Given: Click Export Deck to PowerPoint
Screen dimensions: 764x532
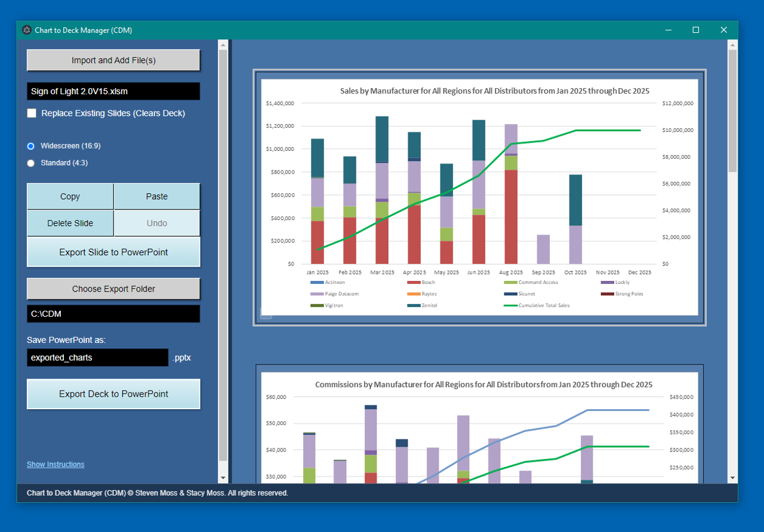Looking at the screenshot, I should click(x=113, y=394).
